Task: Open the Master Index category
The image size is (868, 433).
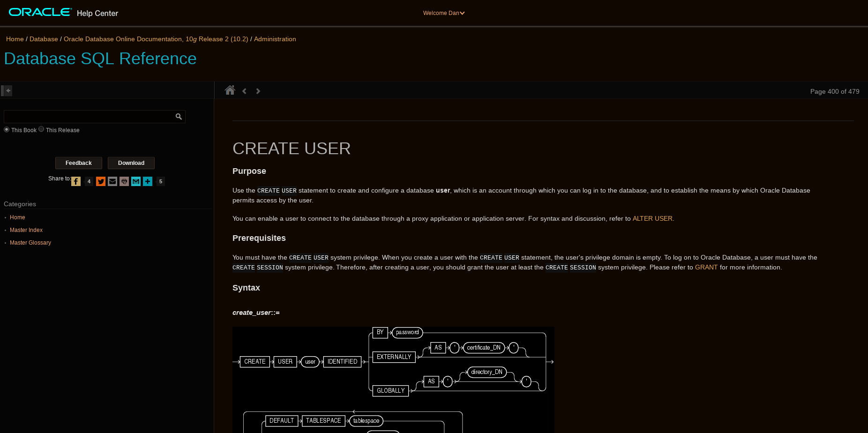Action: click(26, 230)
